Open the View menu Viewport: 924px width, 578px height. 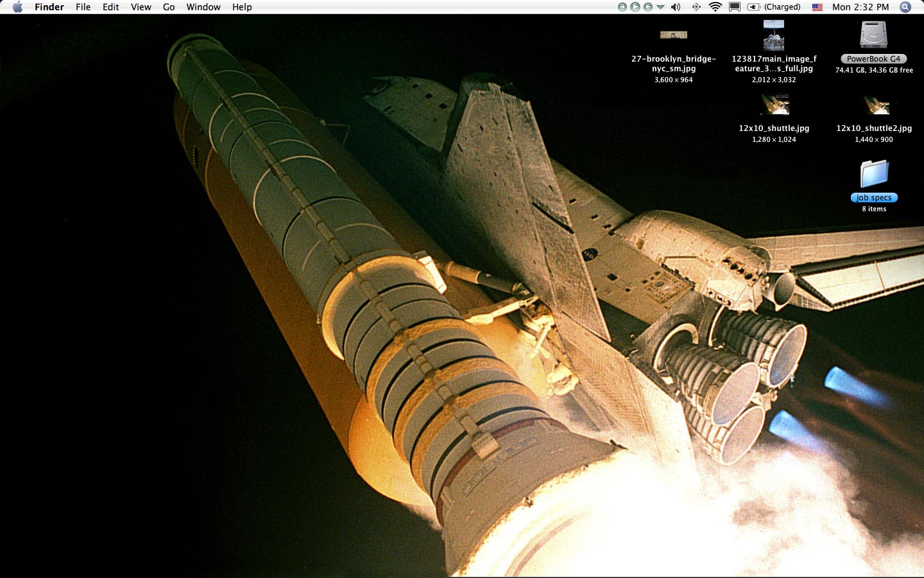141,7
